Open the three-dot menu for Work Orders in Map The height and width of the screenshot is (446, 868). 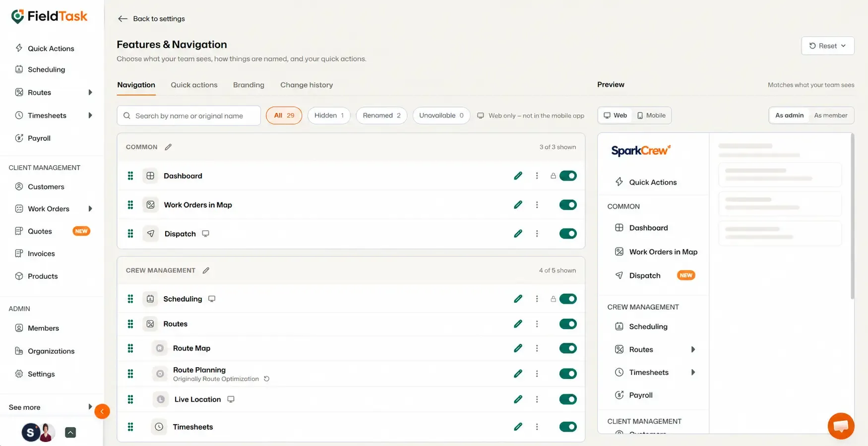[x=537, y=205]
